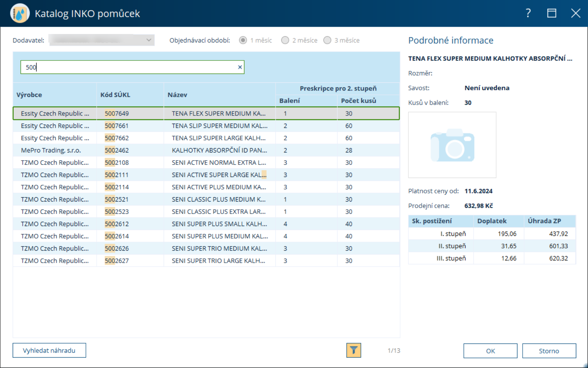Image resolution: width=588 pixels, height=368 pixels.
Task: Select row TENA SLIP SUPER LARGE KALH...
Action: coord(206,138)
